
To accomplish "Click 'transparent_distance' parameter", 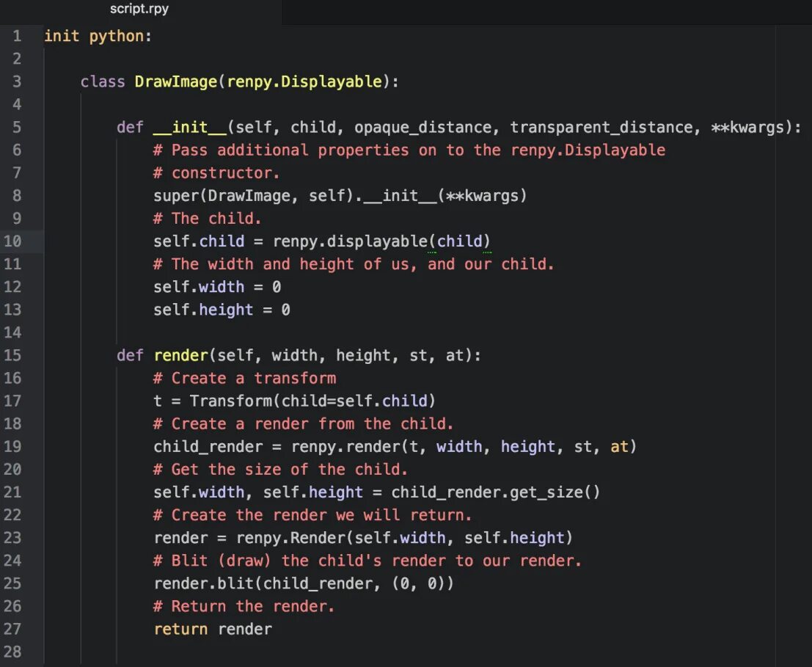I will point(601,128).
